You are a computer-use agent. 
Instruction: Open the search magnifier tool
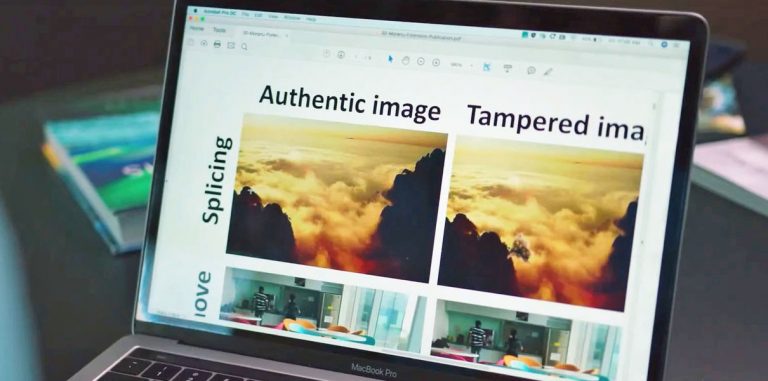(244, 47)
